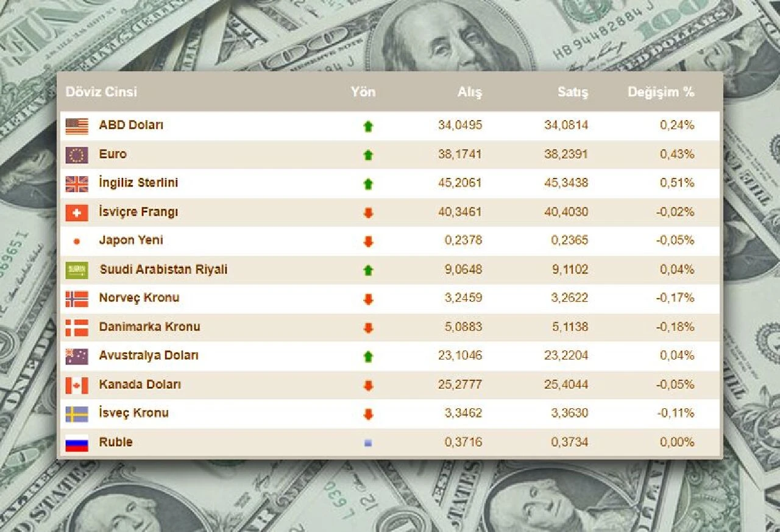Click the Norwegian flag icon
The image size is (780, 532).
tap(77, 299)
